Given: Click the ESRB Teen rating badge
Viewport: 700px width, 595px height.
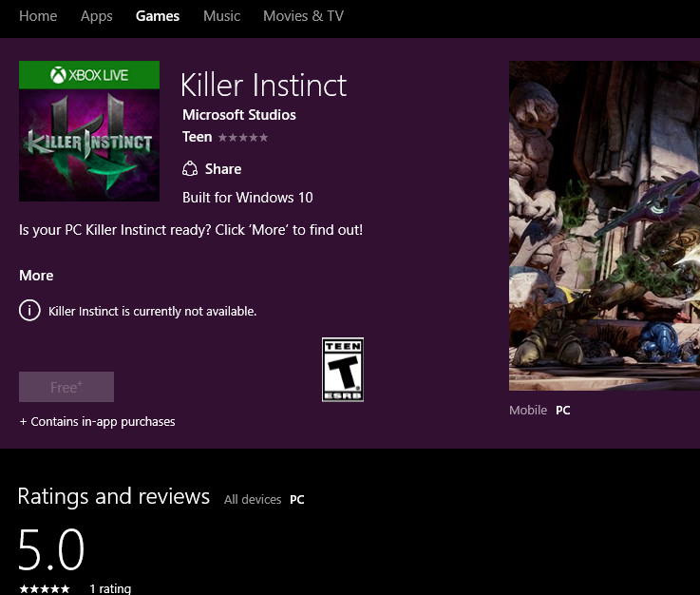Looking at the screenshot, I should (x=343, y=370).
